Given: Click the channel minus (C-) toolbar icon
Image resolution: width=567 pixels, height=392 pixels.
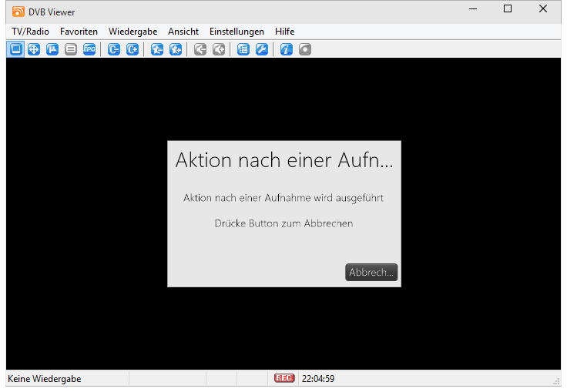Looking at the screenshot, I should [x=114, y=49].
